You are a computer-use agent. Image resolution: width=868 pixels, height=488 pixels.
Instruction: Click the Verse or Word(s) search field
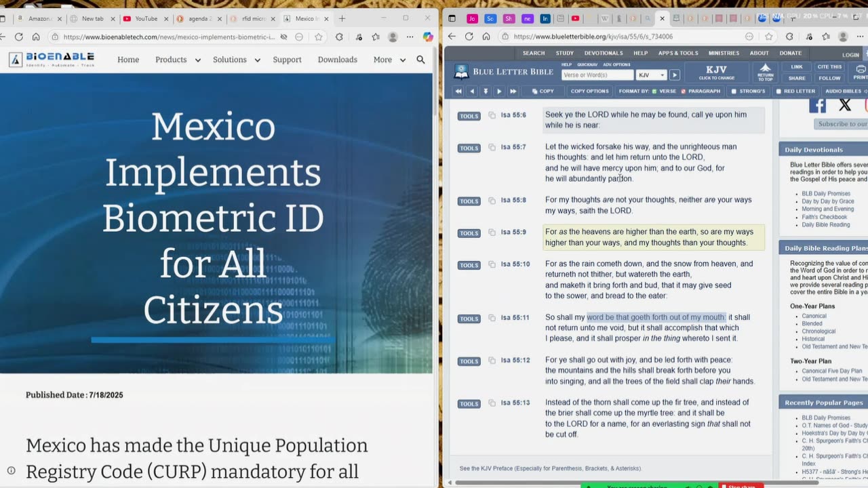coord(597,75)
